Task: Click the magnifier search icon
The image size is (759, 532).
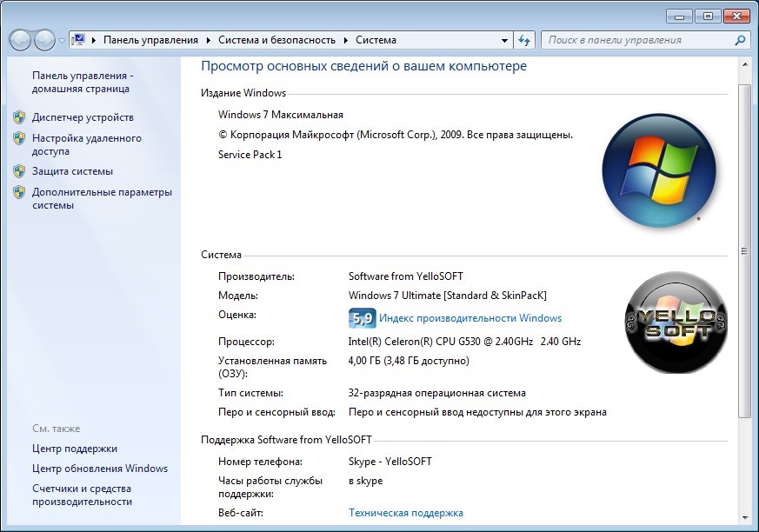Action: [740, 40]
